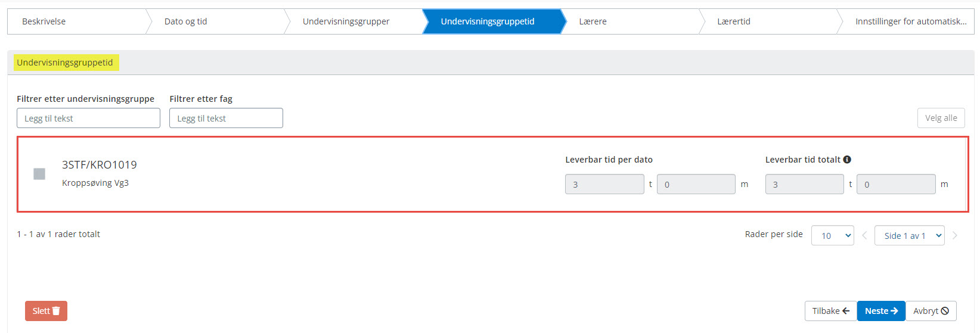Click Neste to continue
The image size is (980, 333).
[x=881, y=311]
